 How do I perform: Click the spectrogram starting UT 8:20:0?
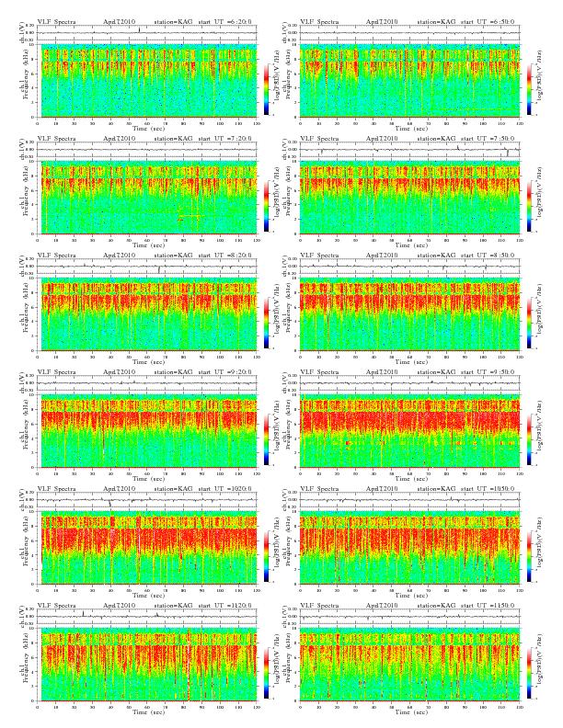pos(147,314)
